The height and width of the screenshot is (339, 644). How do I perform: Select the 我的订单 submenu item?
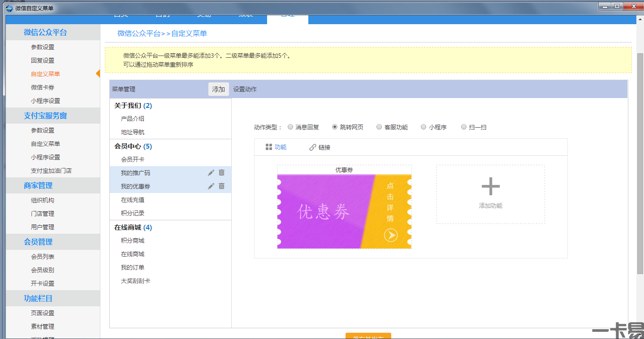(133, 267)
